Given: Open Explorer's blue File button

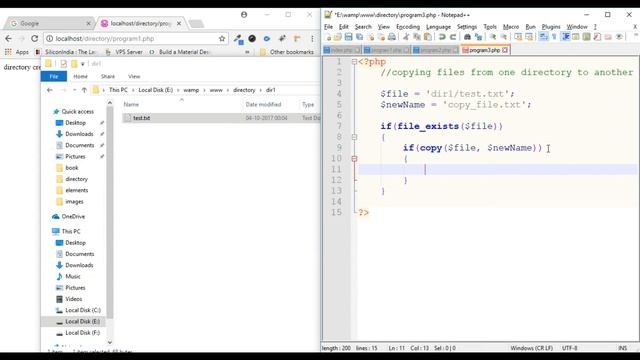Looking at the screenshot, I should 53,76.
